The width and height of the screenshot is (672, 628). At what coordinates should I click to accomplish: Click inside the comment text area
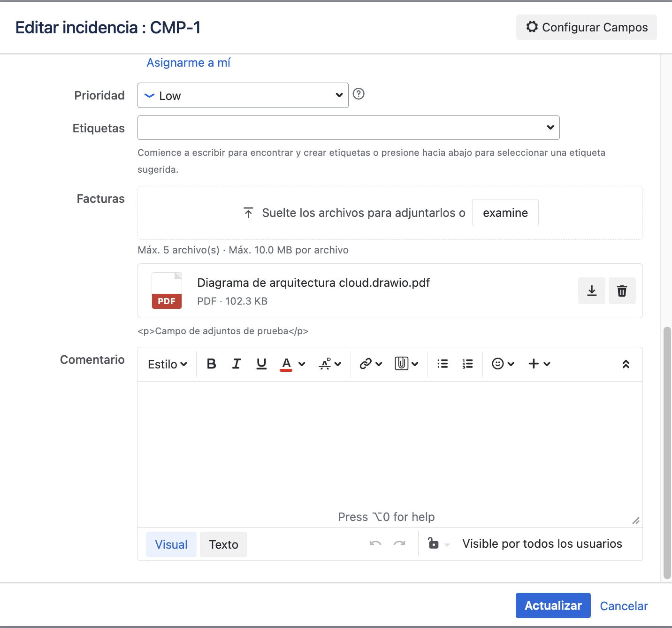[x=390, y=454]
